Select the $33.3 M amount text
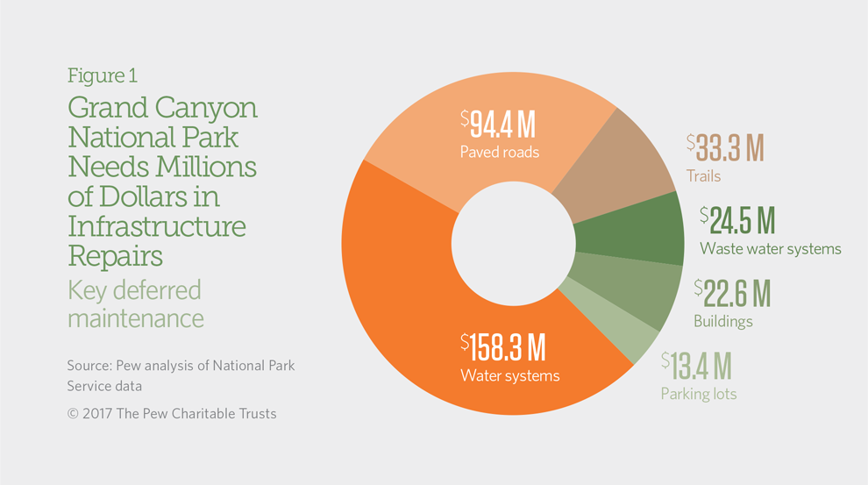This screenshot has width=868, height=485. pyautogui.click(x=725, y=148)
